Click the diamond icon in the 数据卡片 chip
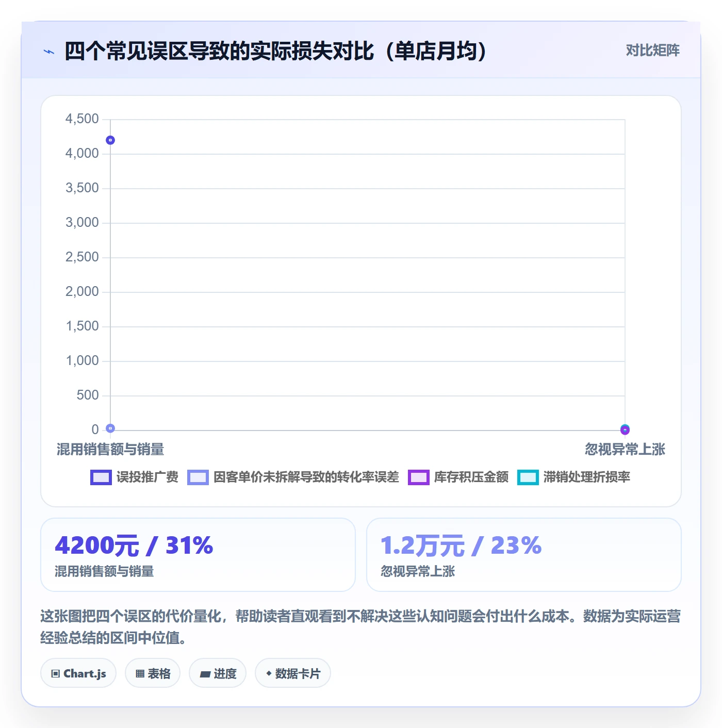Screen dimensions: 722x728 click(269, 673)
